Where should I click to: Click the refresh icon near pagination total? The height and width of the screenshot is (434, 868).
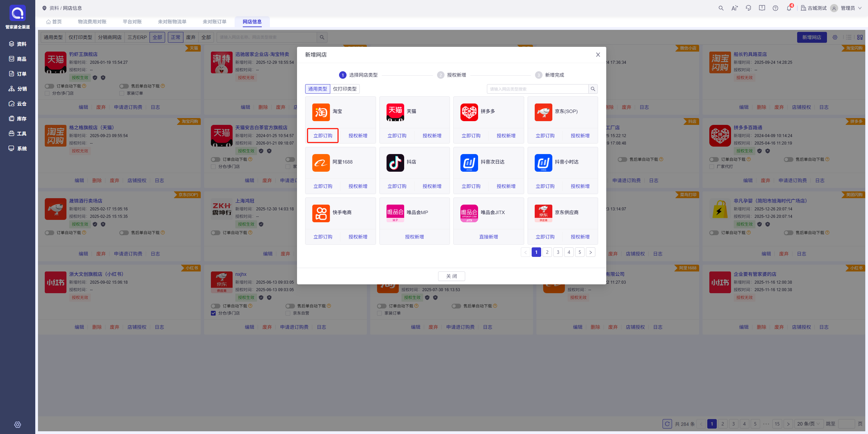pos(667,423)
